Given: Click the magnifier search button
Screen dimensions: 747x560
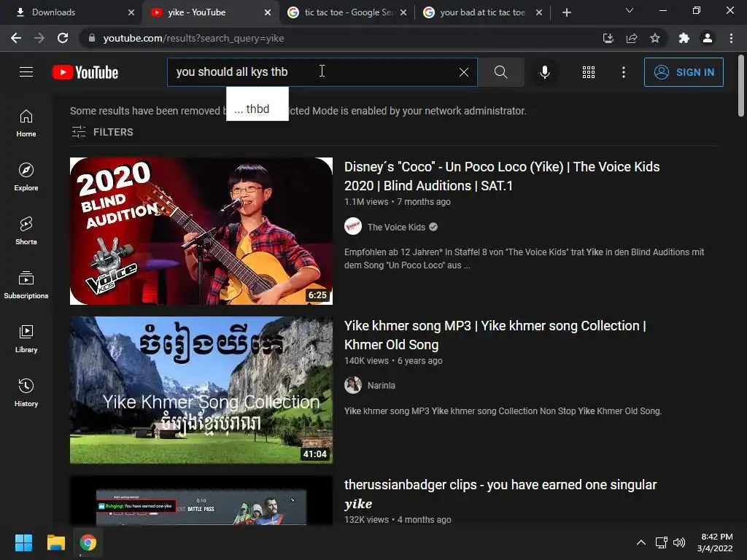Looking at the screenshot, I should [500, 72].
